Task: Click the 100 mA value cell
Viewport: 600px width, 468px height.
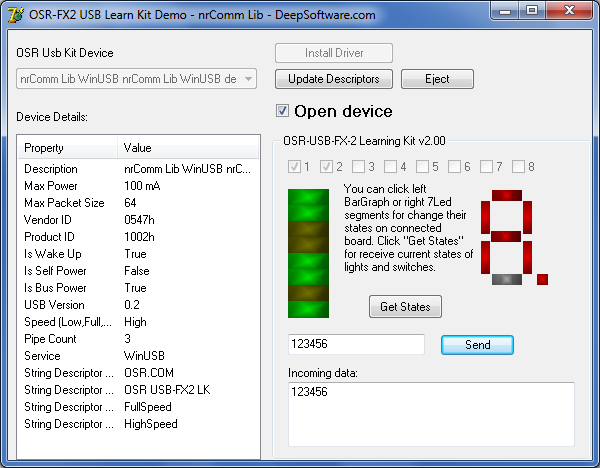Action: 142,186
